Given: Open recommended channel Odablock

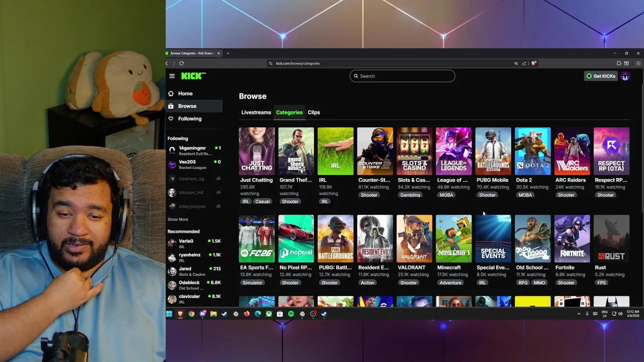Looking at the screenshot, I should coord(194,285).
